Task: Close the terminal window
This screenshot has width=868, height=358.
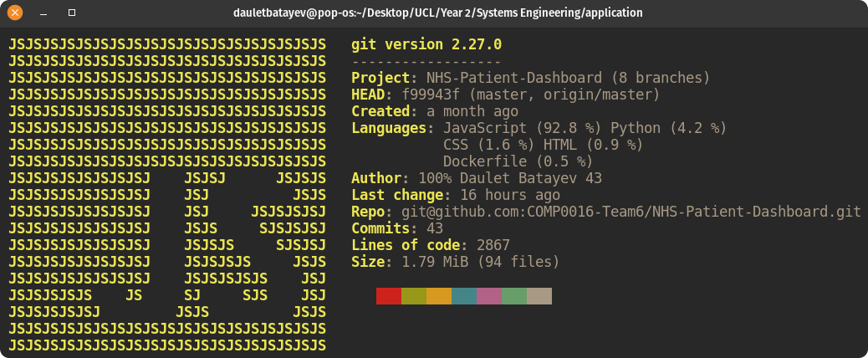Action: (x=15, y=13)
